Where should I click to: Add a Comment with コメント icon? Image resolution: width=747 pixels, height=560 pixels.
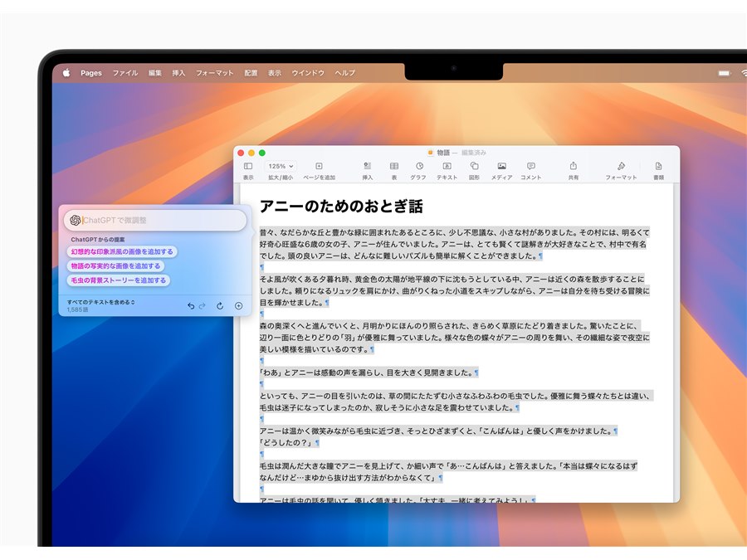(x=530, y=166)
